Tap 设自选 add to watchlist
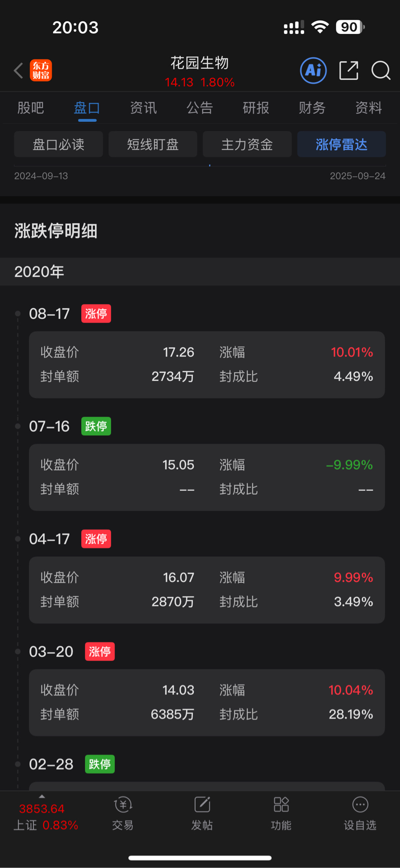Image resolution: width=400 pixels, height=868 pixels. [360, 813]
